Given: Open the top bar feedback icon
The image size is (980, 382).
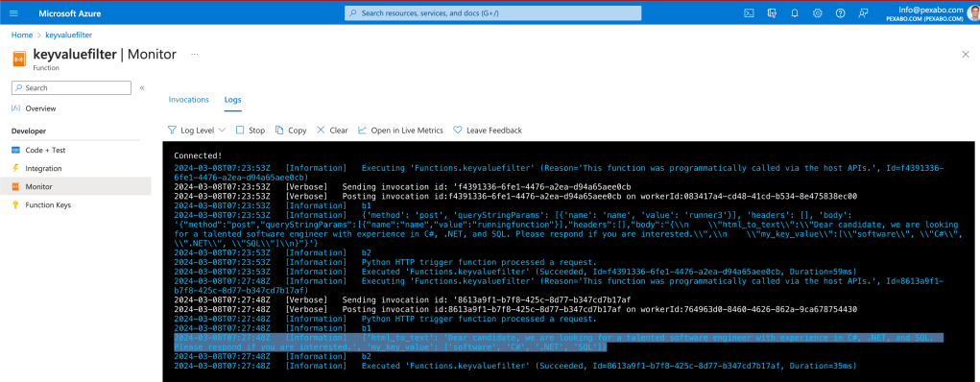Looking at the screenshot, I should coord(863,13).
